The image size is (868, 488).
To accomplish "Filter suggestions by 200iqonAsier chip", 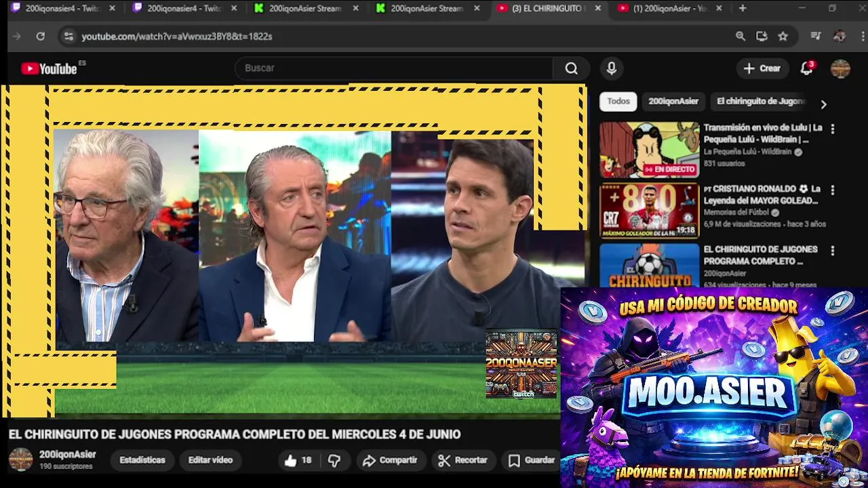I will [673, 101].
